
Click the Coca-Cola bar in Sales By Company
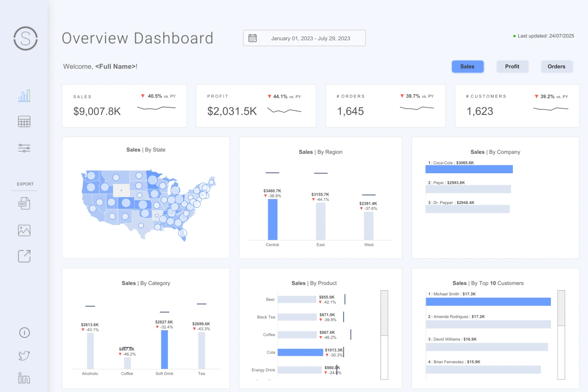pos(469,169)
